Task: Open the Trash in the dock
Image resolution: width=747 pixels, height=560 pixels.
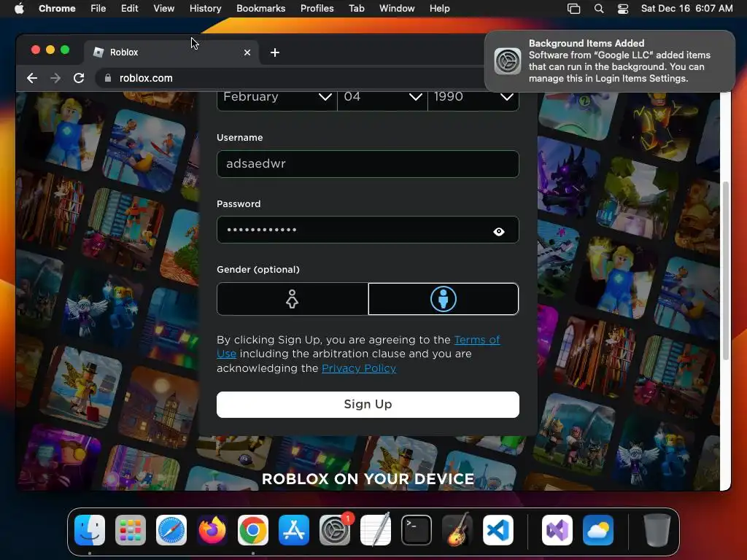Action: pos(657,530)
